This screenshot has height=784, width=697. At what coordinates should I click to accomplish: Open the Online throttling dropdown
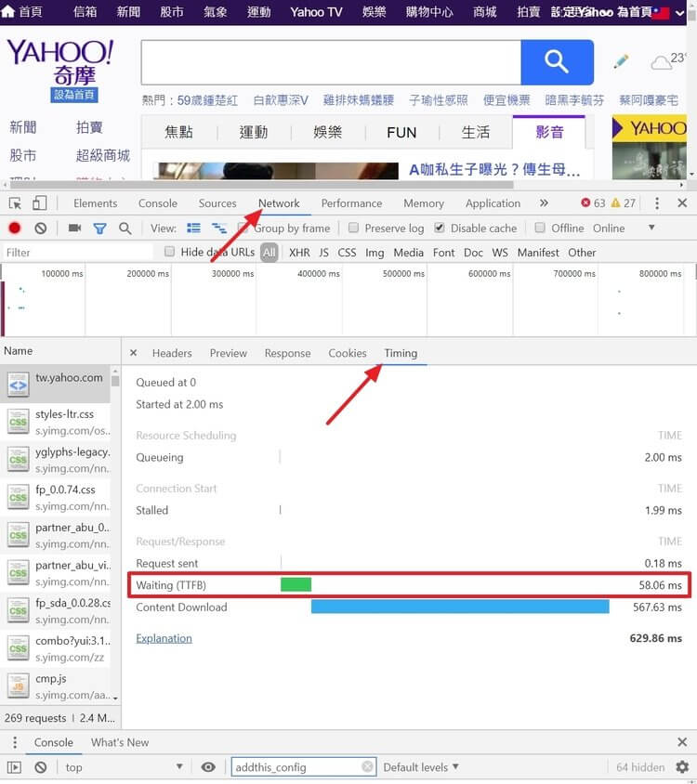click(x=624, y=228)
